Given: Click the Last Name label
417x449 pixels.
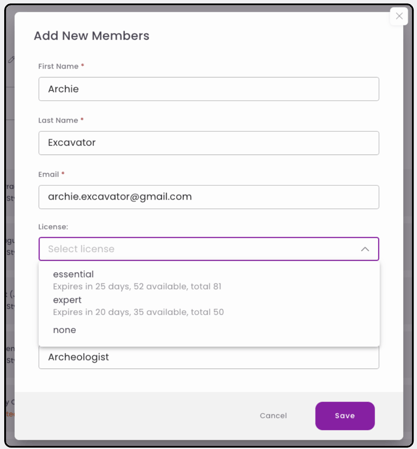Looking at the screenshot, I should [58, 120].
